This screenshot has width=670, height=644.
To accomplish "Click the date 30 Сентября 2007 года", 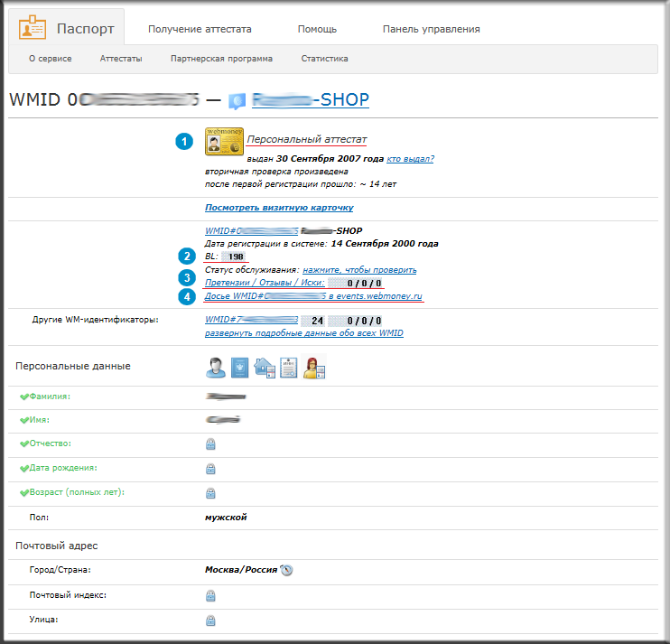I will pos(330,159).
